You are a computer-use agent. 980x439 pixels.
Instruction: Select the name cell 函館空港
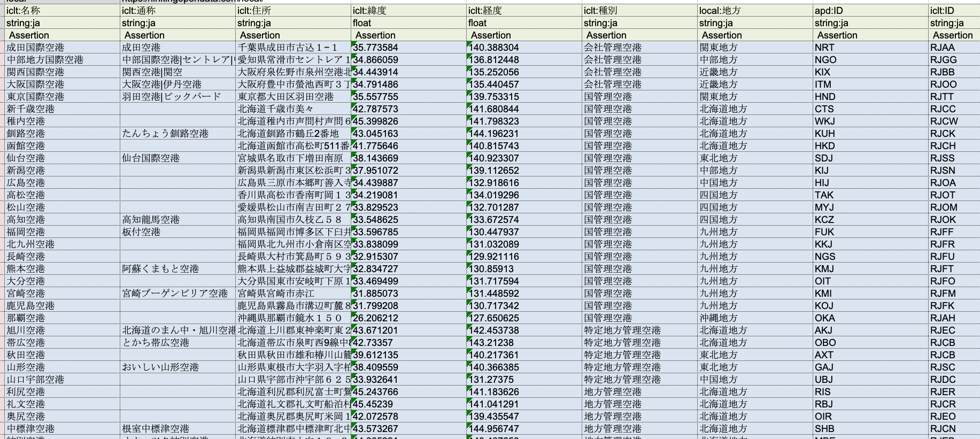(x=63, y=146)
